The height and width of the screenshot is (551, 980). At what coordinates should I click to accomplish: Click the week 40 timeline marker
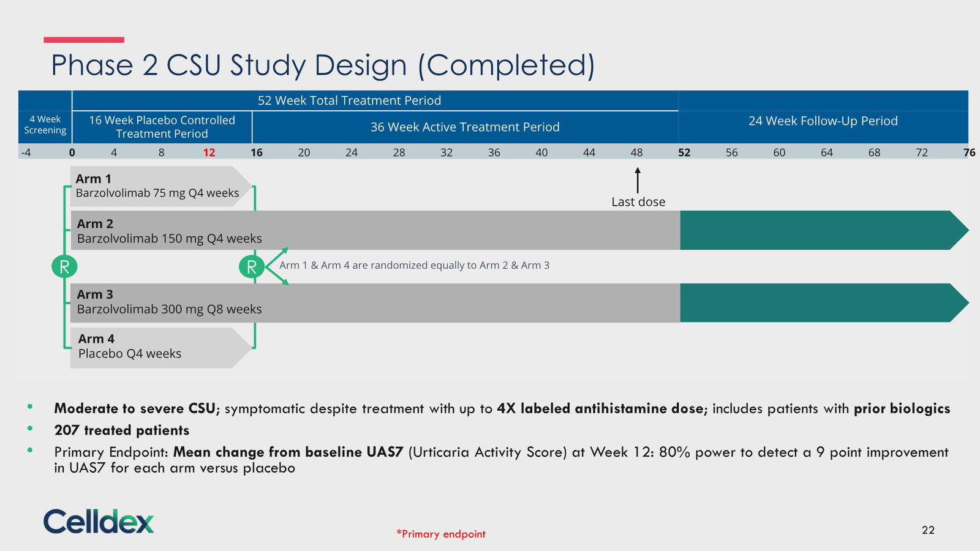tap(541, 152)
